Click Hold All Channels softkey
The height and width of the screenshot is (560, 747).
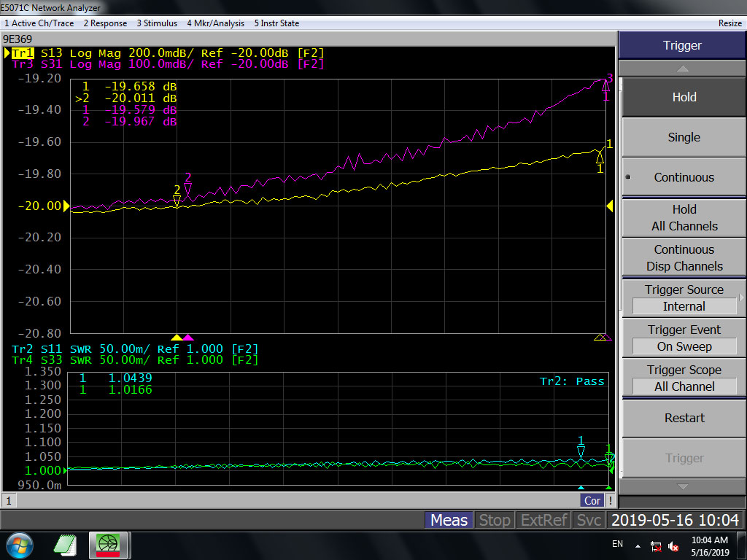(684, 217)
